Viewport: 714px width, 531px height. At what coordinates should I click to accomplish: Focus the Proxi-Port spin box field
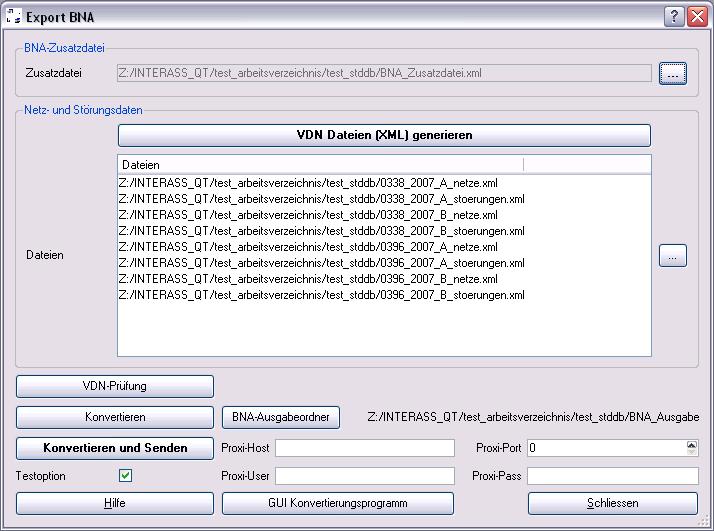(607, 448)
